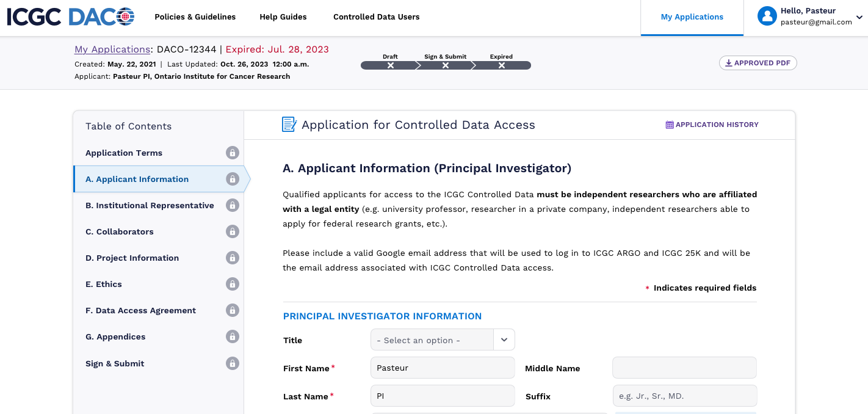This screenshot has width=868, height=414.
Task: Go to Help Guides
Action: (x=283, y=17)
